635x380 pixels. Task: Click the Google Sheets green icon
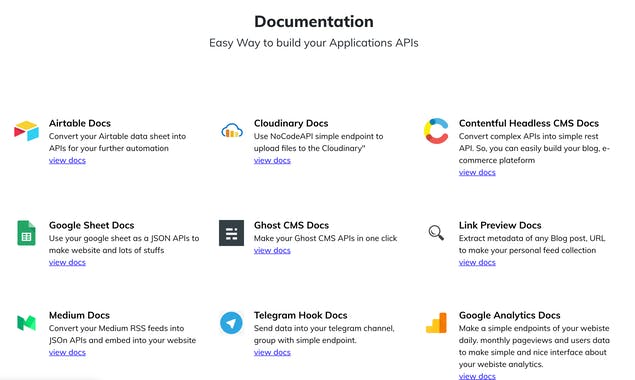pyautogui.click(x=26, y=233)
